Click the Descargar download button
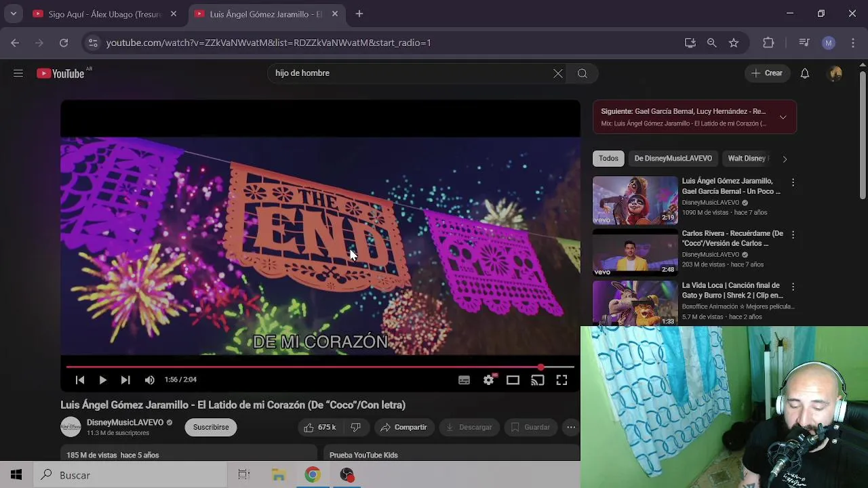The height and width of the screenshot is (488, 868). (469, 427)
